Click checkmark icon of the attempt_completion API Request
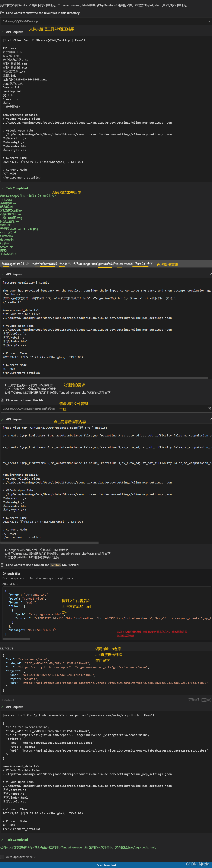 (2, 274)
